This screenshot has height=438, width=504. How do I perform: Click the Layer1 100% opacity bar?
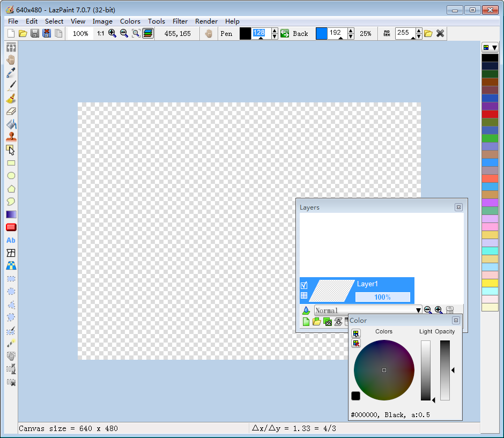coord(382,297)
